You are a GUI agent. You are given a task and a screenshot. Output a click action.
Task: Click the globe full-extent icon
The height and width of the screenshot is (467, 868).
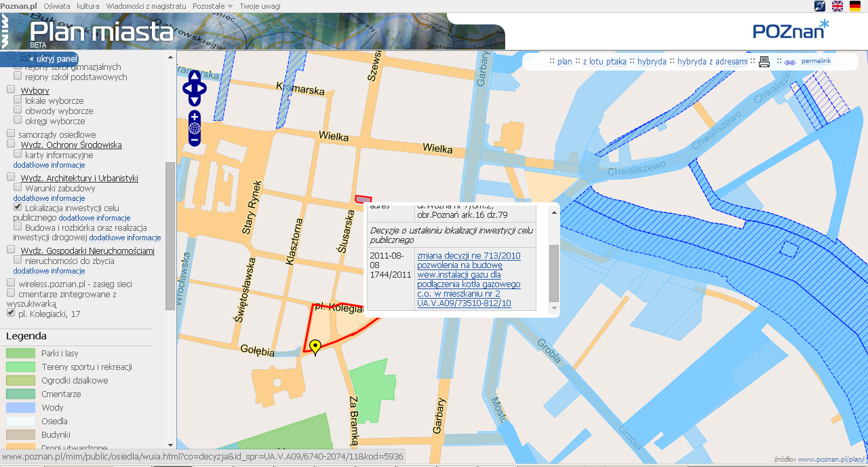[195, 128]
